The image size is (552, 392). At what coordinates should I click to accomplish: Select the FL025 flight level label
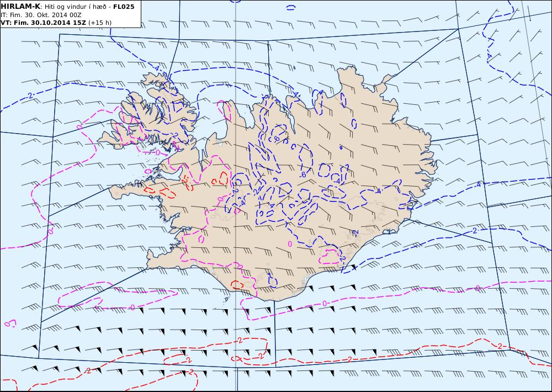[124, 7]
